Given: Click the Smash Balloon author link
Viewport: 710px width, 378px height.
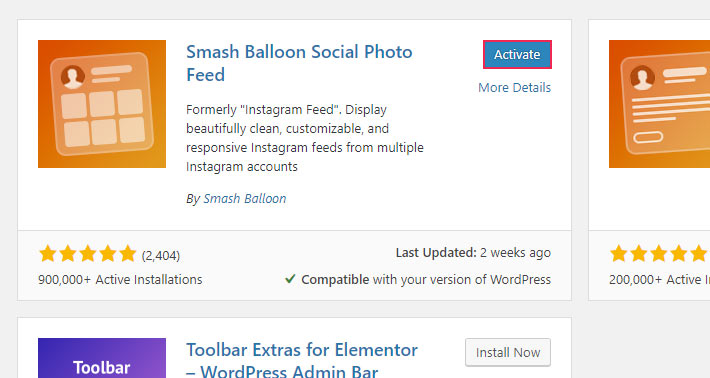Looking at the screenshot, I should (245, 198).
